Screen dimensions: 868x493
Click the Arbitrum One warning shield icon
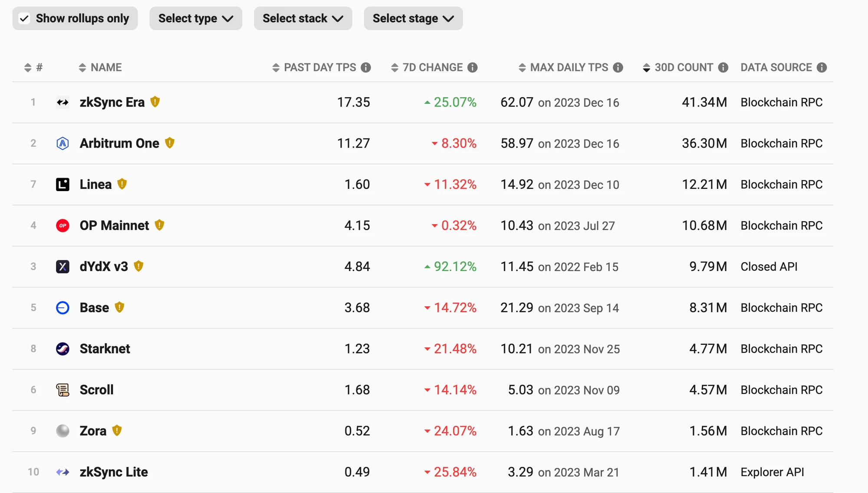170,143
